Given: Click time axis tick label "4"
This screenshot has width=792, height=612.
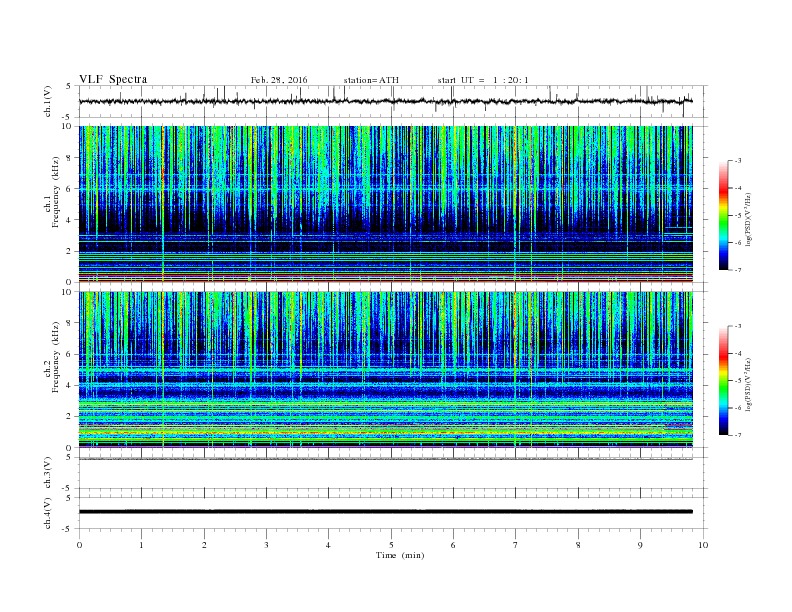Looking at the screenshot, I should tap(328, 545).
